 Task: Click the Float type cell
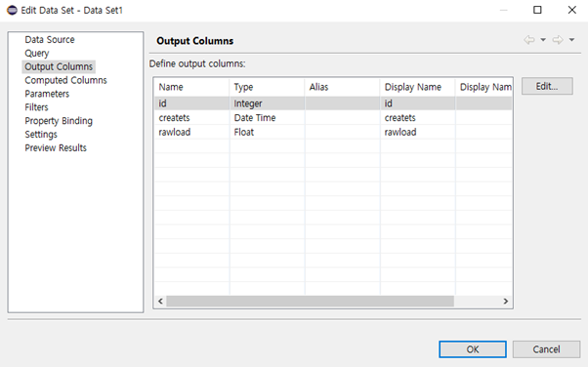tap(267, 132)
